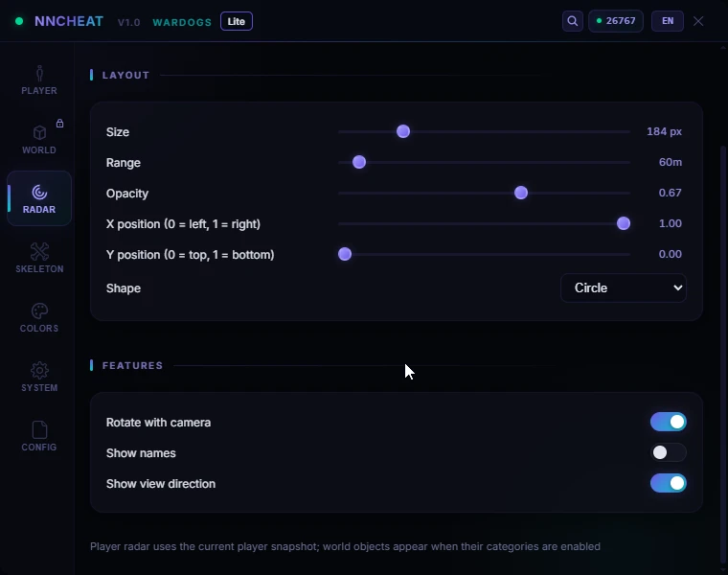The height and width of the screenshot is (575, 728).
Task: Open the Config file section
Action: [x=39, y=437]
